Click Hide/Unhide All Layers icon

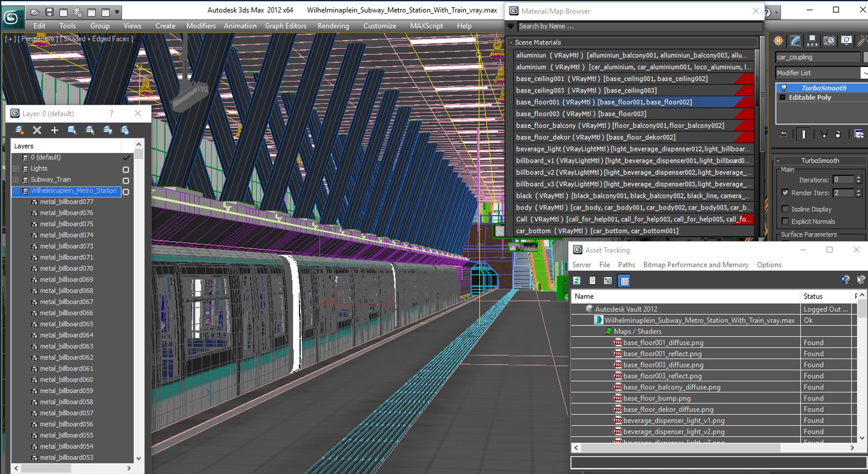(108, 130)
